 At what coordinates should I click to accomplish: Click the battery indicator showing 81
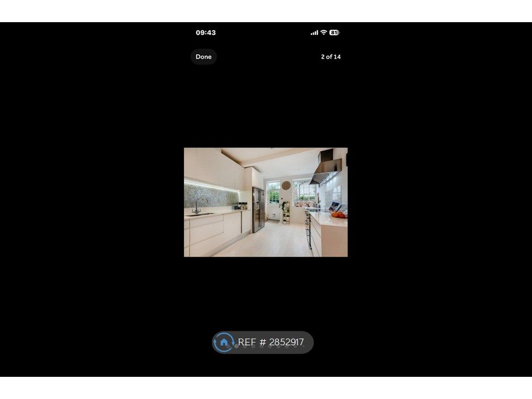tap(334, 33)
